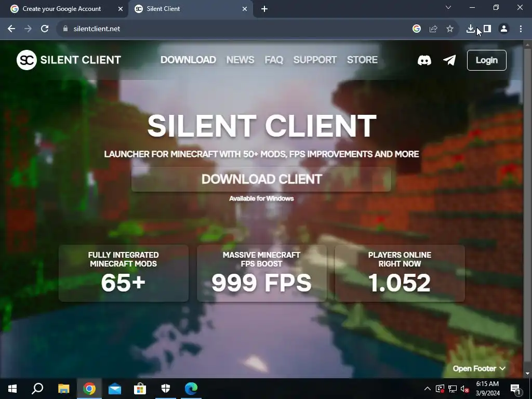This screenshot has width=532, height=399.
Task: Open the Discord icon link
Action: click(424, 60)
